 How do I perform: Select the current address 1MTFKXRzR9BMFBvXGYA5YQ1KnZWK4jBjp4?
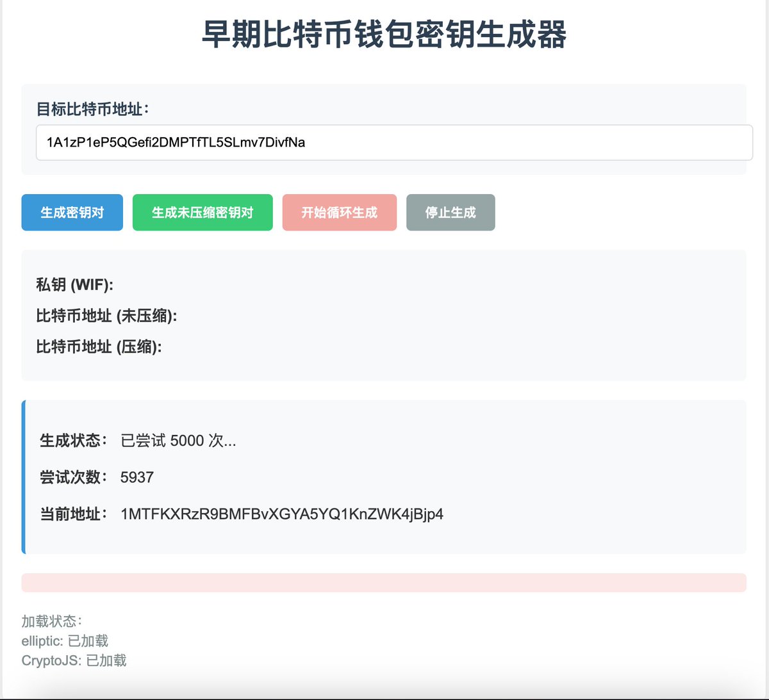coord(282,514)
